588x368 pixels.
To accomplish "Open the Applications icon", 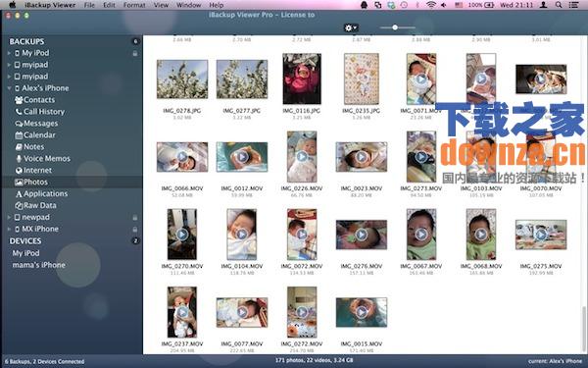I will pyautogui.click(x=19, y=194).
